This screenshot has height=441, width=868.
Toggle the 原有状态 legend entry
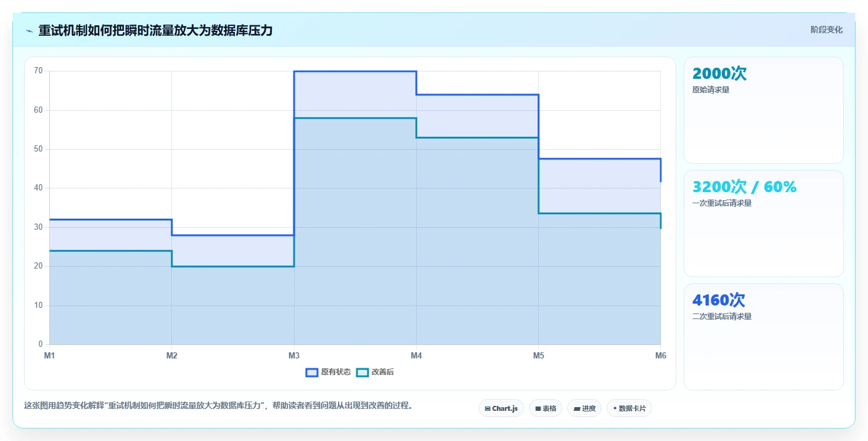[328, 372]
